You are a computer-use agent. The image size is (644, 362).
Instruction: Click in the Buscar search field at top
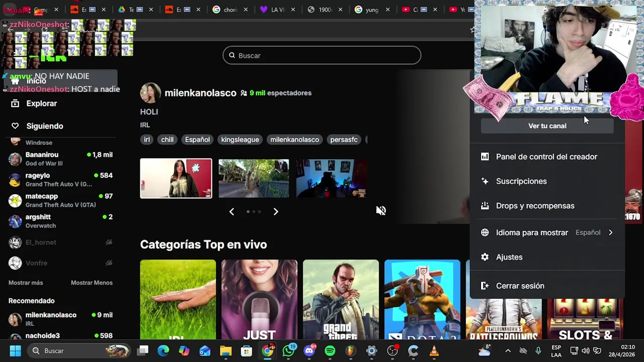tap(322, 55)
